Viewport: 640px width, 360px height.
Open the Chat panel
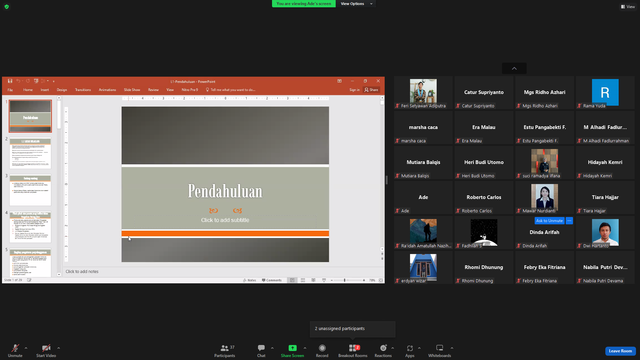click(261, 350)
